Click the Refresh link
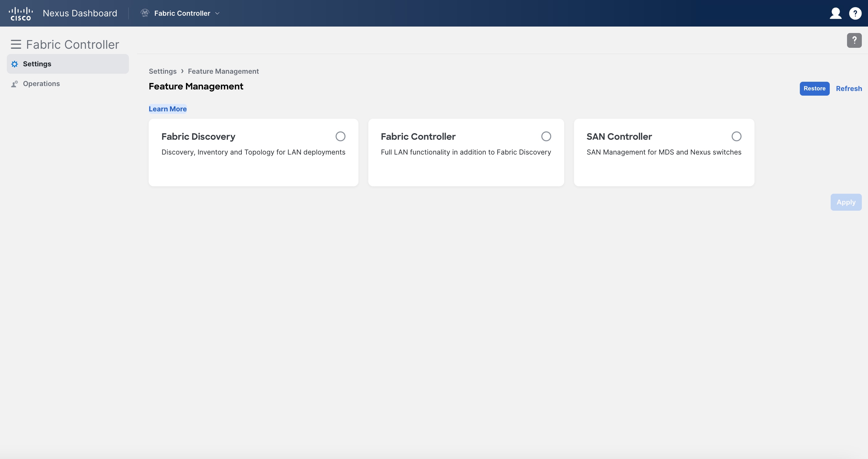This screenshot has width=868, height=459. (x=849, y=88)
